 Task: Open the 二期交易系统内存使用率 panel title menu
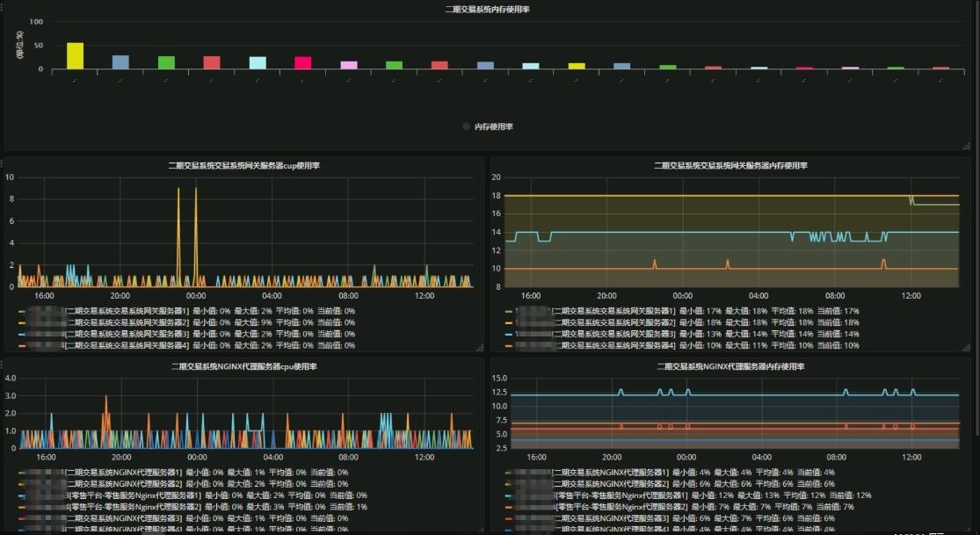point(487,9)
